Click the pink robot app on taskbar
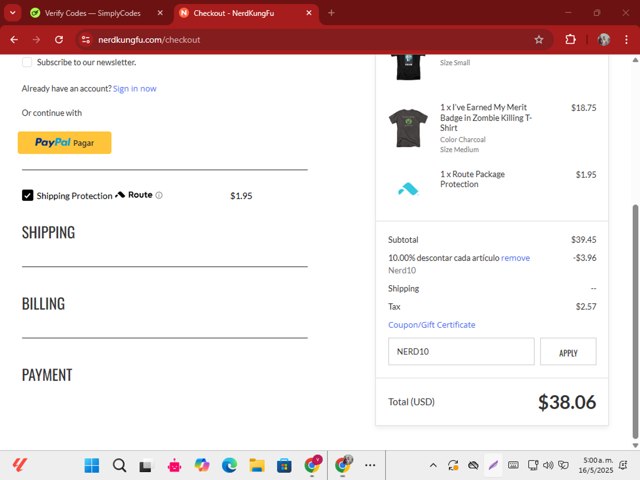 [x=174, y=465]
